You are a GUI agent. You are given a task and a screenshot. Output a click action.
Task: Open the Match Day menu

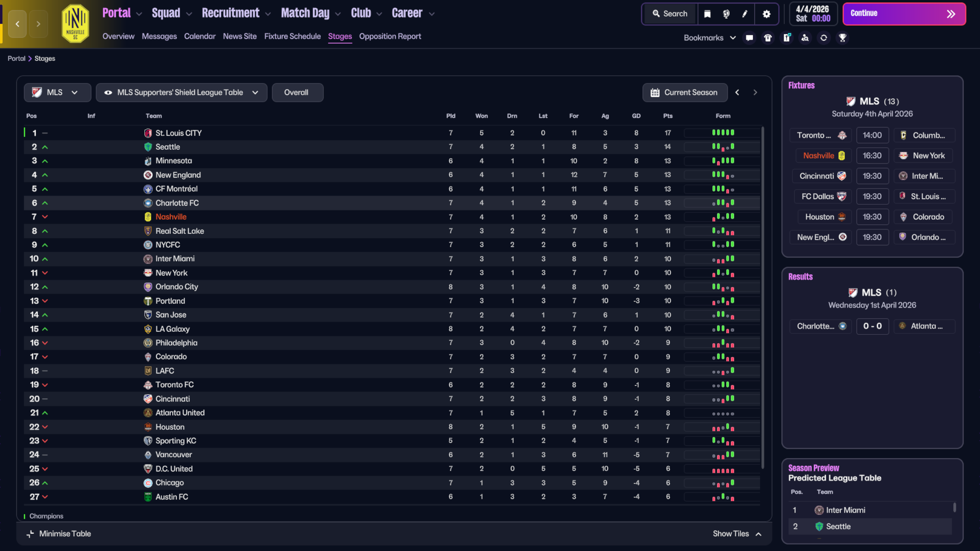pos(305,13)
